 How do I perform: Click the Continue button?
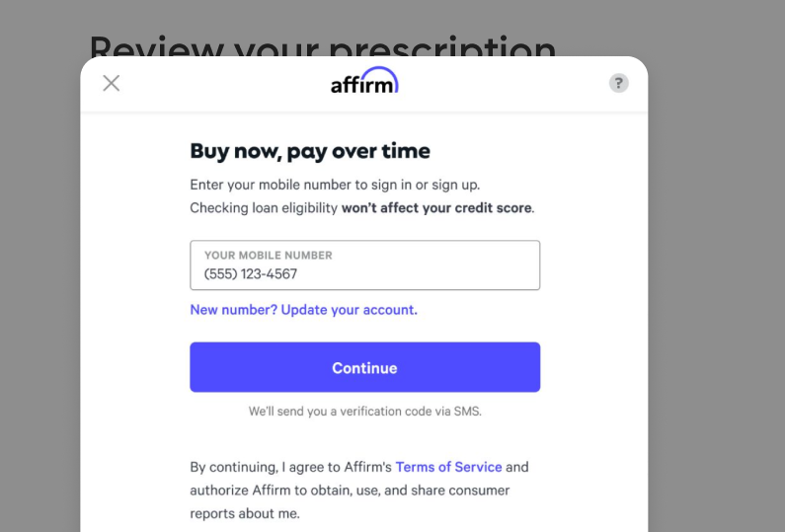[365, 367]
